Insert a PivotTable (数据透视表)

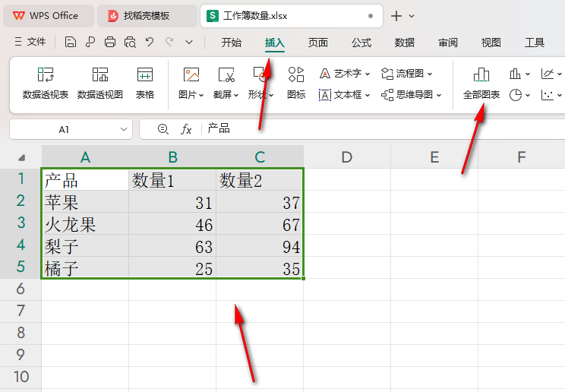pos(46,84)
